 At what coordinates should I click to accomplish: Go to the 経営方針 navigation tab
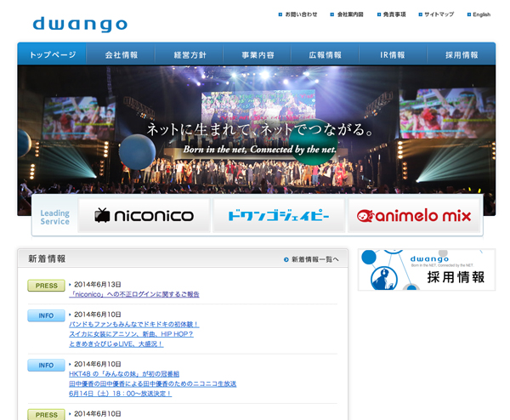[x=189, y=54]
